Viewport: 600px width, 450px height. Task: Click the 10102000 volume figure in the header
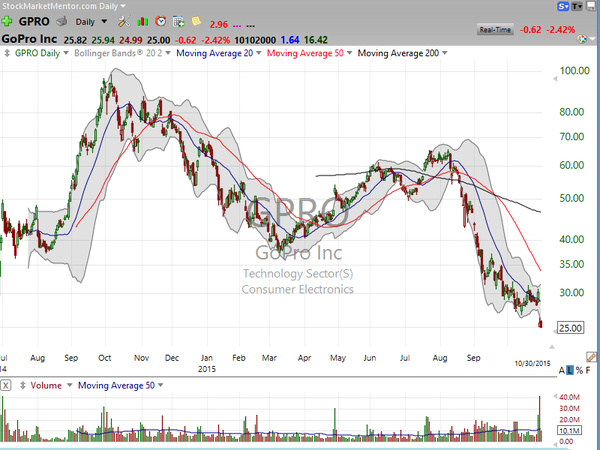tap(255, 40)
